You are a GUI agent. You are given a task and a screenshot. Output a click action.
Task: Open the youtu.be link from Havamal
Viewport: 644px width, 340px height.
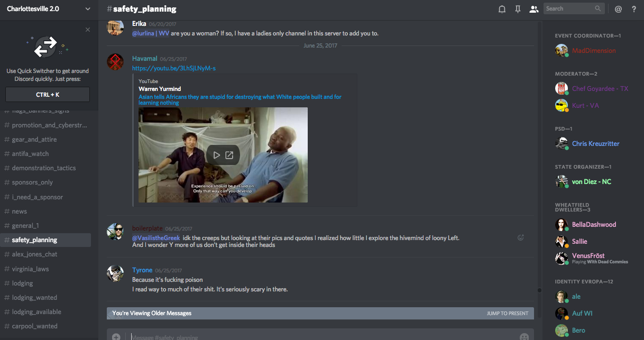click(173, 68)
